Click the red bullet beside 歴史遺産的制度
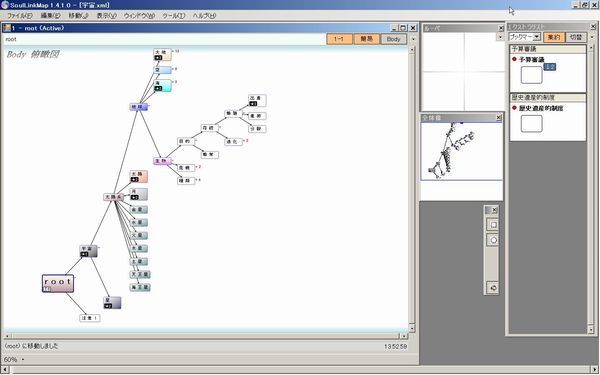Viewport: 600px width, 375px height. pyautogui.click(x=514, y=108)
